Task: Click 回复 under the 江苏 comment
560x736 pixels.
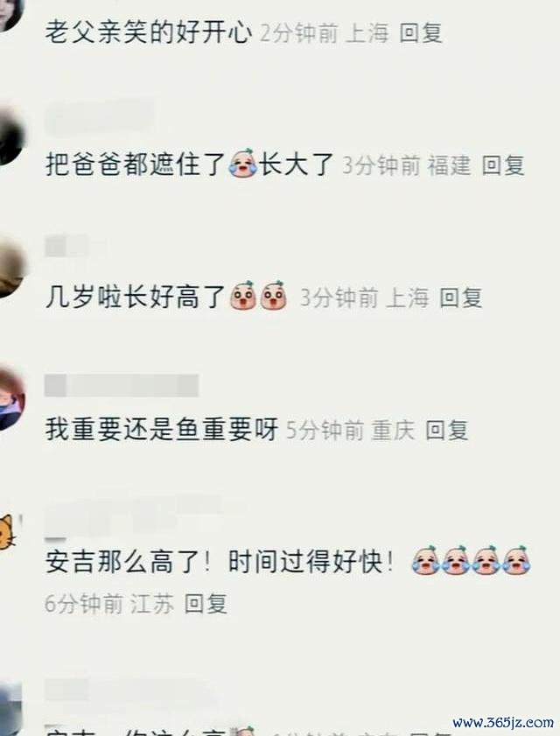Action: (x=206, y=604)
